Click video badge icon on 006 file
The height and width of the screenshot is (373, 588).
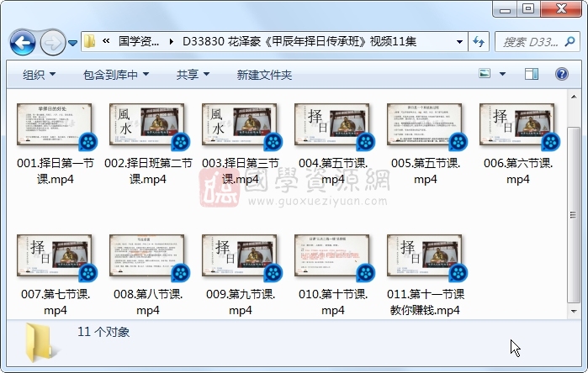[551, 142]
